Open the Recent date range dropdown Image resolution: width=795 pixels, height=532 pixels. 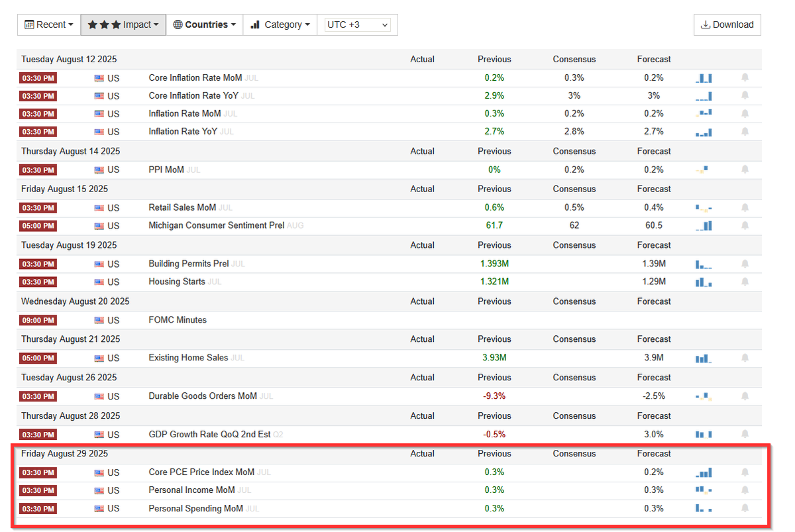49,25
